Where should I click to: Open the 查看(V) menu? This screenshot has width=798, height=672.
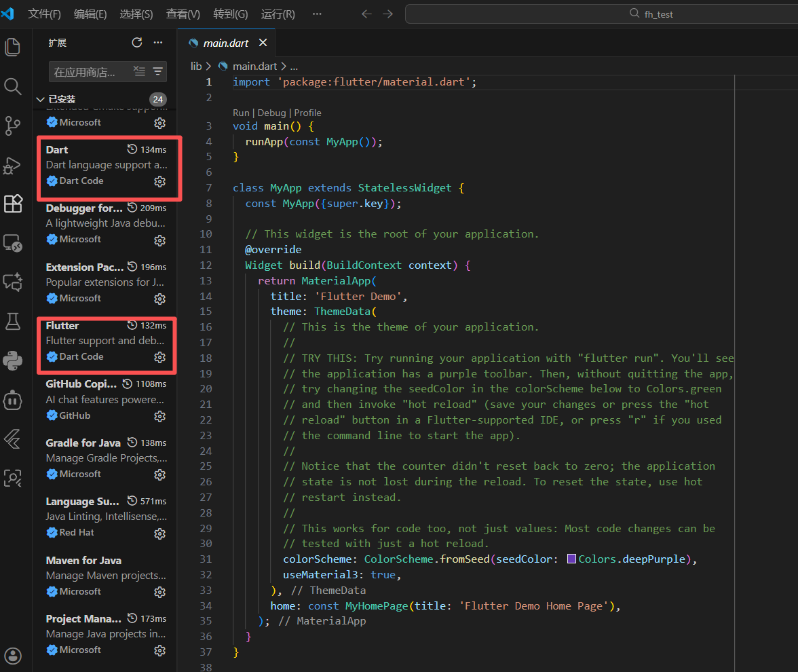coord(183,14)
